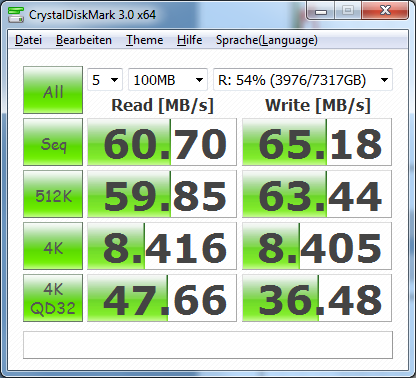
Task: Start the Seq benchmark
Action: coord(53,142)
